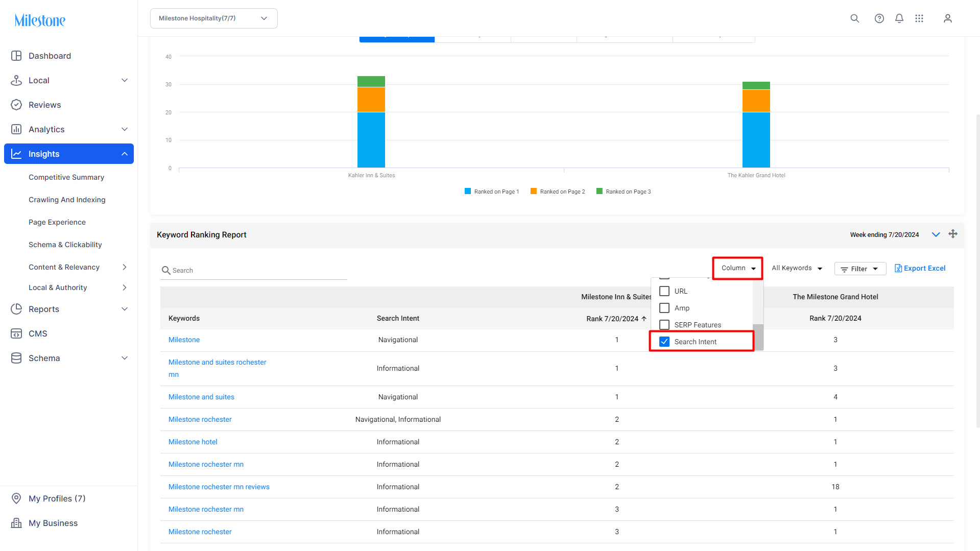Open Page Experience menu item
This screenshot has height=551, width=980.
click(x=57, y=222)
